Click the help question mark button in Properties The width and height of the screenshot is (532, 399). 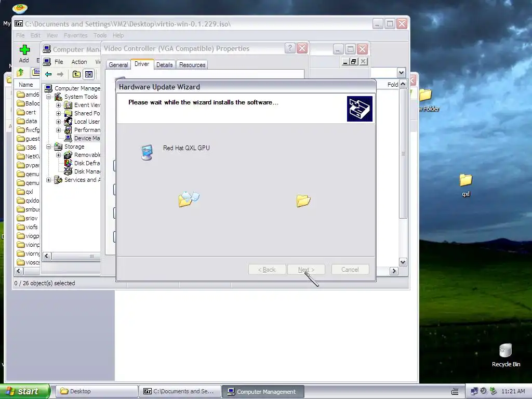(x=290, y=48)
